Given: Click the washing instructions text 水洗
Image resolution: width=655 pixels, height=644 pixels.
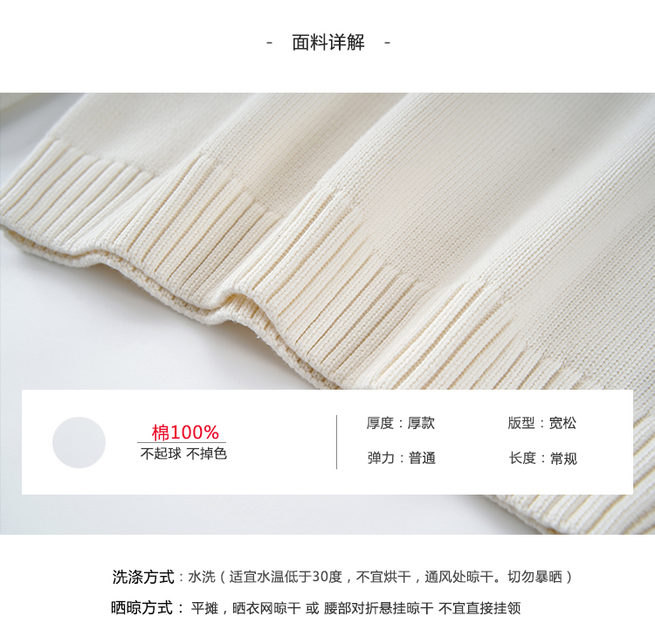Looking at the screenshot, I should click(202, 577).
